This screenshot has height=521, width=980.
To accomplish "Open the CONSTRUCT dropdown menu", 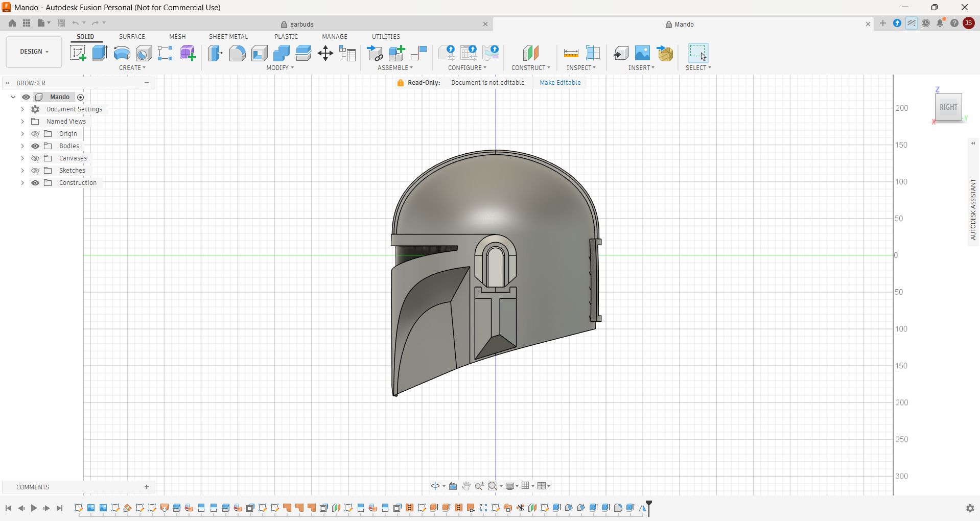I will (531, 68).
